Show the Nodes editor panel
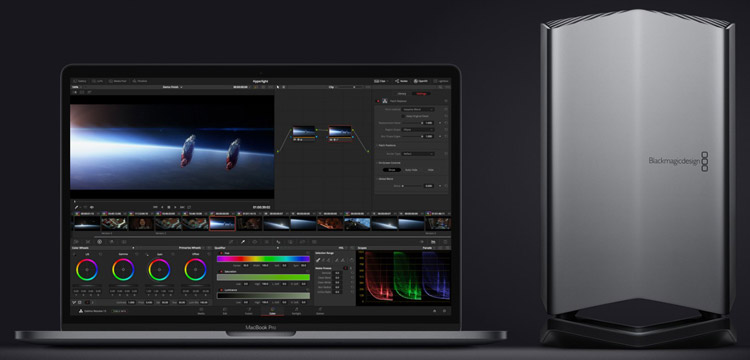750x360 pixels. (x=402, y=81)
